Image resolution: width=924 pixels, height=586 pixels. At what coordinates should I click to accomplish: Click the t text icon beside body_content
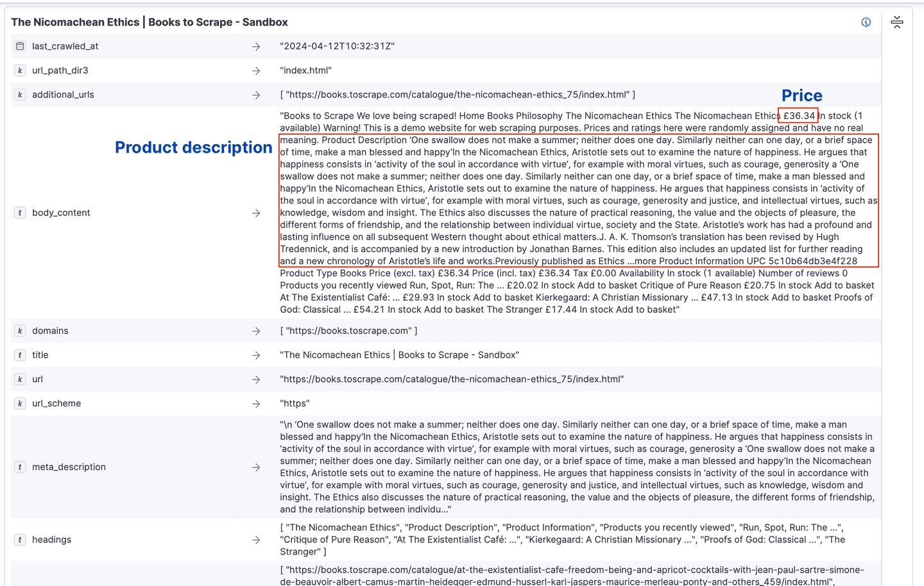[20, 212]
